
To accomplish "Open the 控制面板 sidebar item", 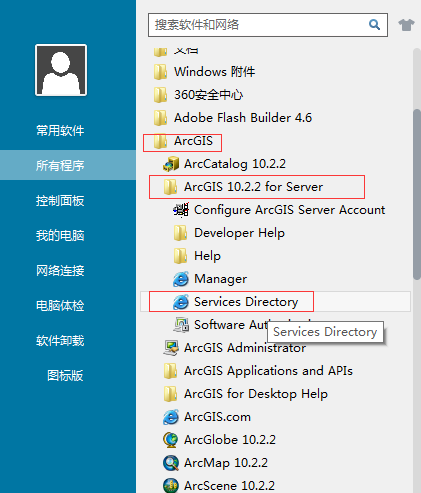I will (x=60, y=200).
